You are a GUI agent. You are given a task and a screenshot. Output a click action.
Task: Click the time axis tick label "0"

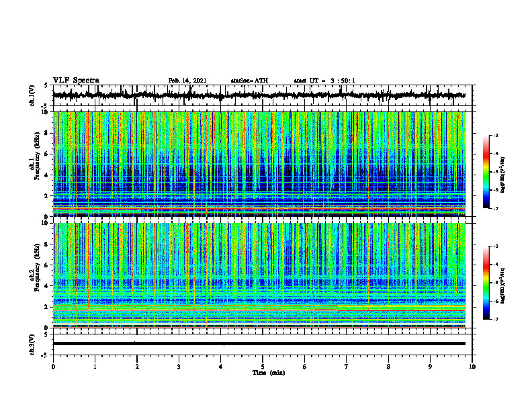(x=53, y=367)
